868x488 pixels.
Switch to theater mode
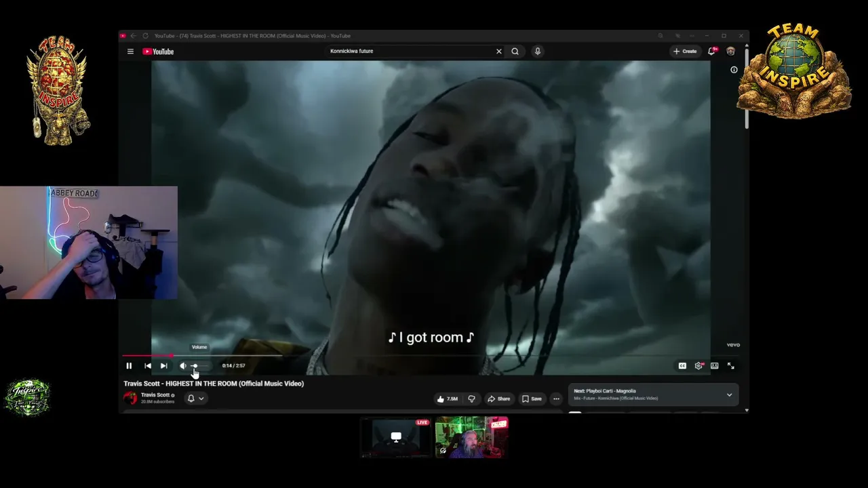pyautogui.click(x=715, y=366)
